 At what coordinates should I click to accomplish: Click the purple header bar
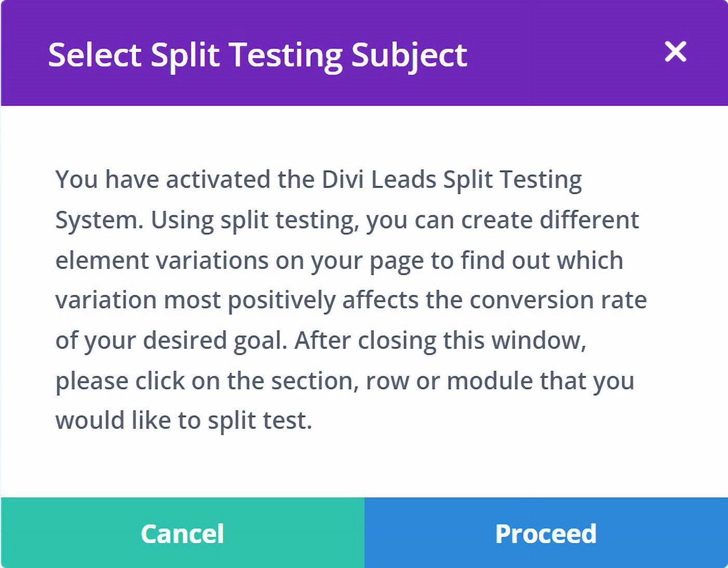click(x=363, y=52)
